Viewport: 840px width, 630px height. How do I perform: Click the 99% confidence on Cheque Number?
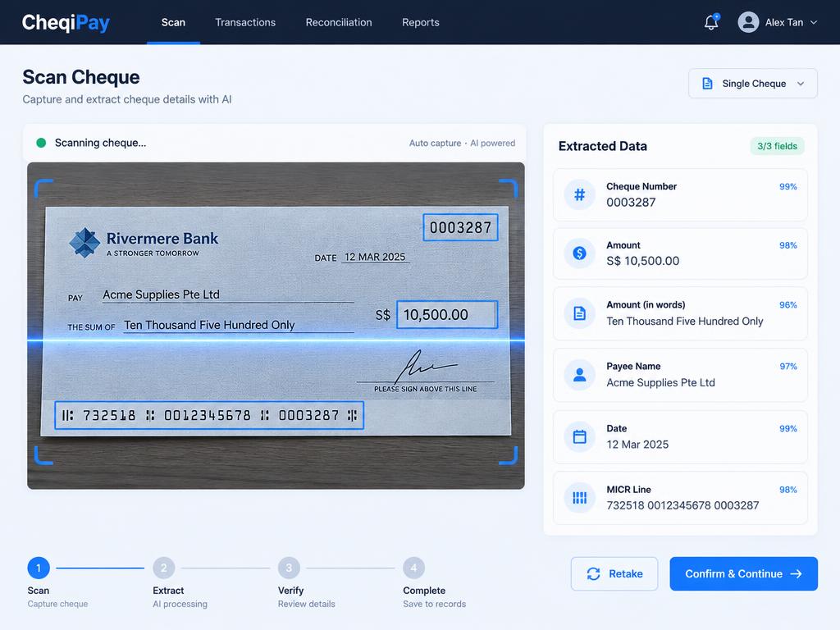[788, 186]
